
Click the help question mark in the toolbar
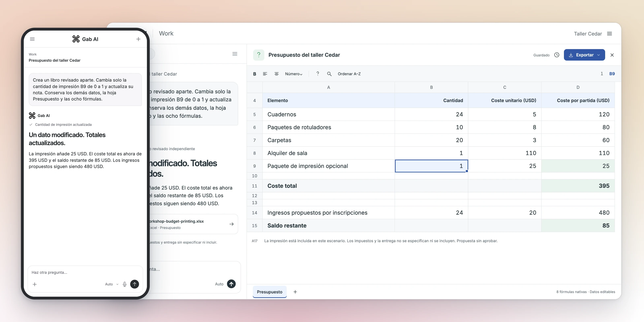318,74
